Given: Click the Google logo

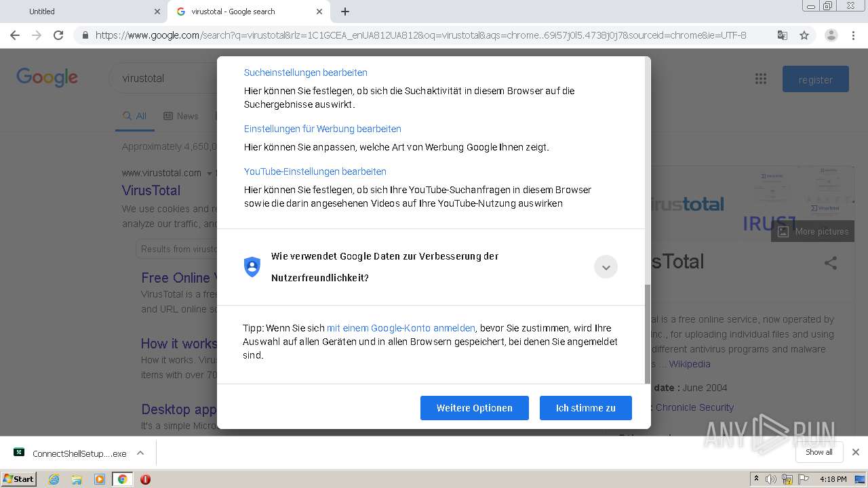Looking at the screenshot, I should (x=47, y=77).
